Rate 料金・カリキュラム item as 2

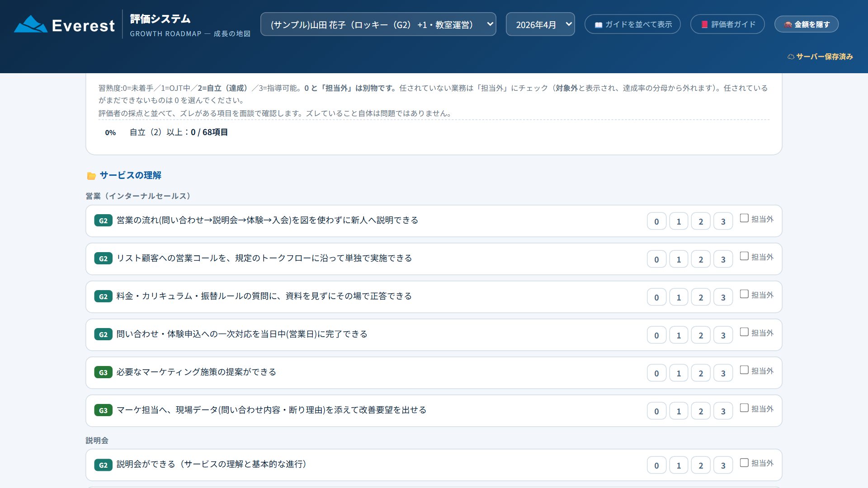[x=701, y=297]
